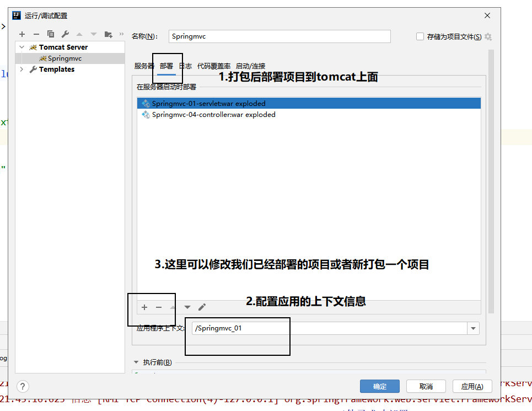This screenshot has width=532, height=411.
Task: Open help question mark button
Action: click(23, 386)
